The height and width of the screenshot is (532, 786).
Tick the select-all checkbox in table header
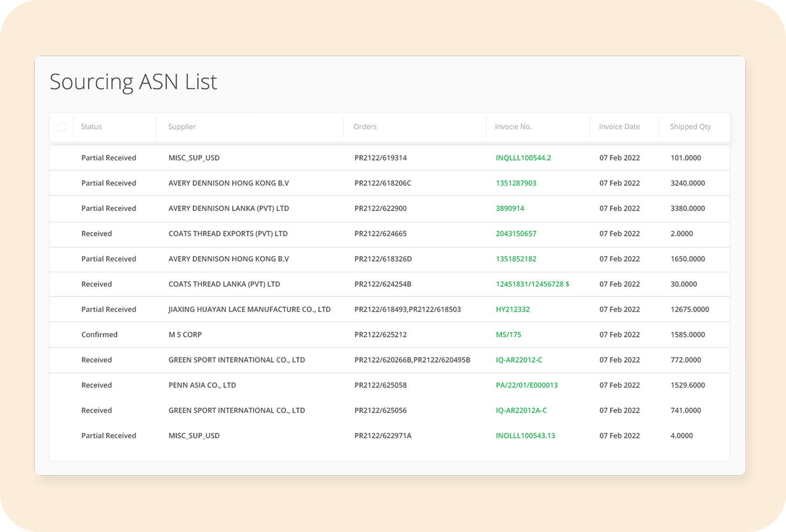point(62,127)
